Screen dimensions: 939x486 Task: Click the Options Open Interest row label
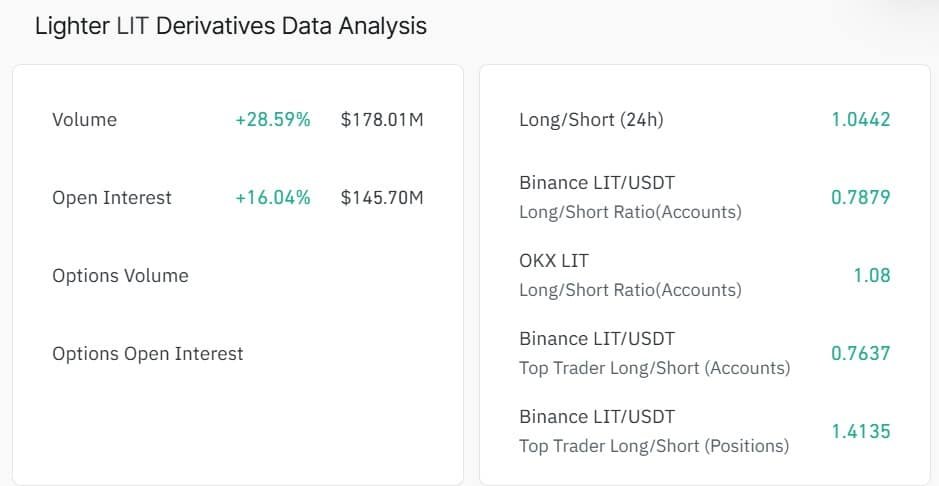coord(147,354)
